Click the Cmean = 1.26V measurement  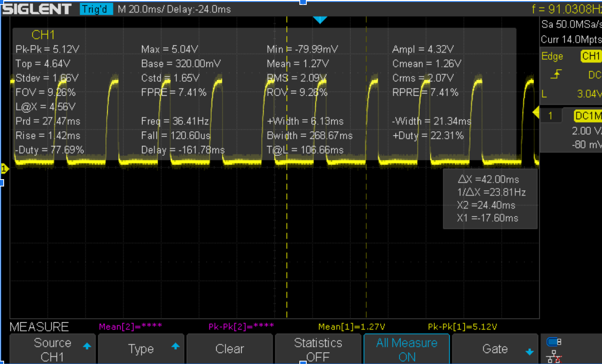pos(427,63)
